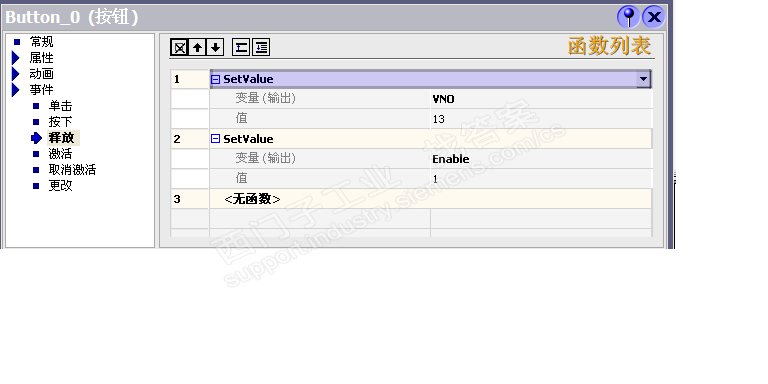Expand the 属性 category
Viewport: 768px width, 384px height.
point(15,58)
